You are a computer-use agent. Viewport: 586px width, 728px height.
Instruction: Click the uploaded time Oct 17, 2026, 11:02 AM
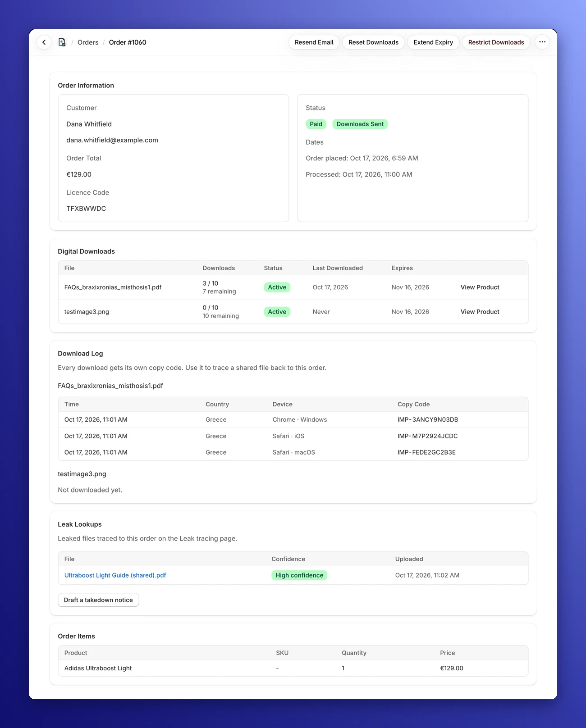427,575
